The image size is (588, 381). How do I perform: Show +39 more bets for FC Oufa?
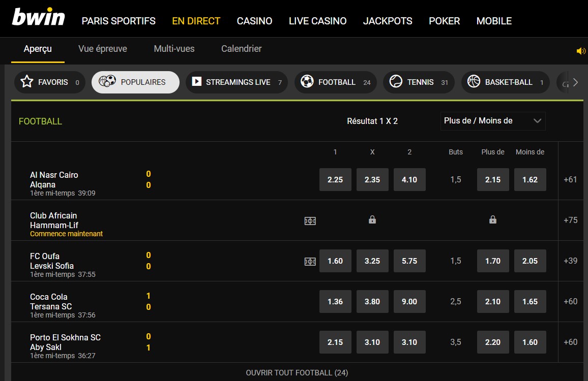[x=570, y=261]
